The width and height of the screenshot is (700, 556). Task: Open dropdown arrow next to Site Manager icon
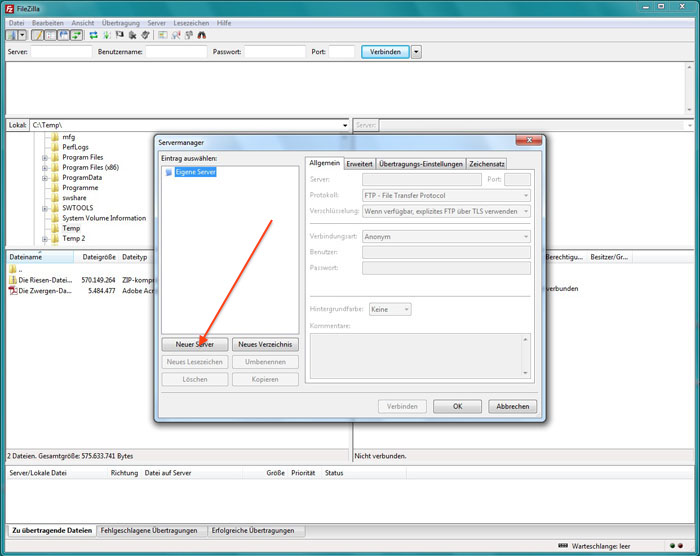(x=22, y=35)
